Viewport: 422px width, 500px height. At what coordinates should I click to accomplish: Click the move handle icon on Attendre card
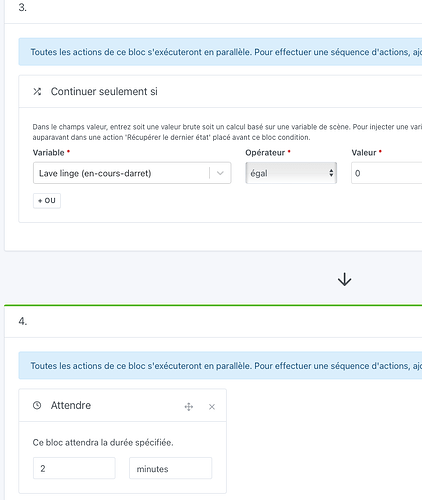(x=189, y=407)
